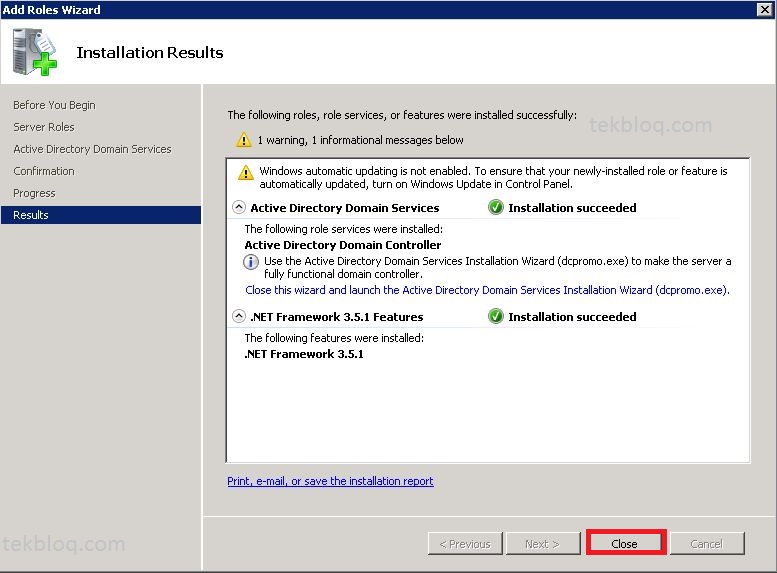This screenshot has width=777, height=573.
Task: Click the 'Installation Results' heading
Action: coord(150,53)
